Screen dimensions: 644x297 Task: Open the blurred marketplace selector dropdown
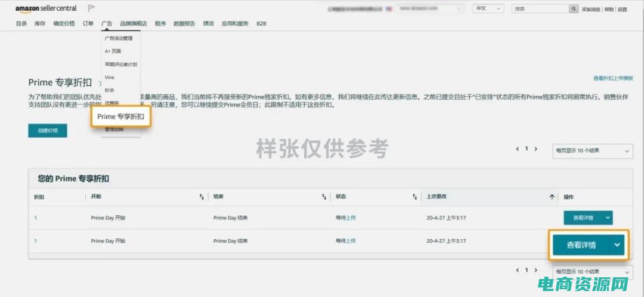[x=432, y=8]
